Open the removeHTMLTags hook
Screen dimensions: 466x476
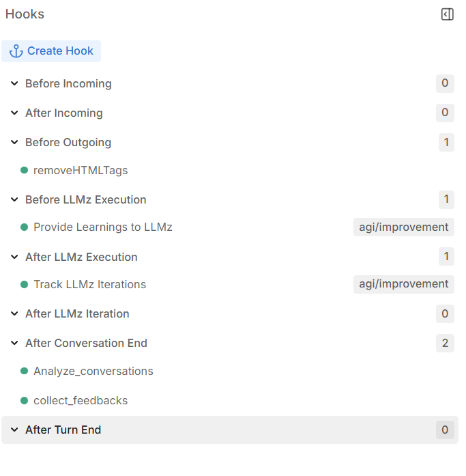point(81,171)
